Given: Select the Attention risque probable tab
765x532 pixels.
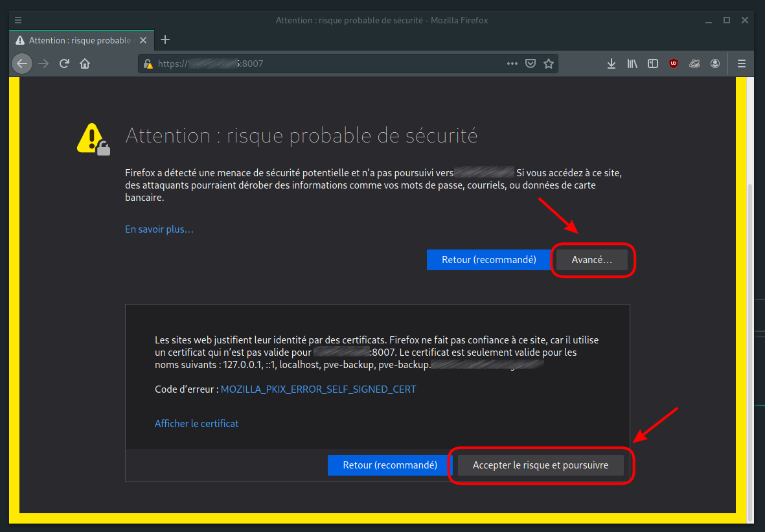Looking at the screenshot, I should [76, 40].
